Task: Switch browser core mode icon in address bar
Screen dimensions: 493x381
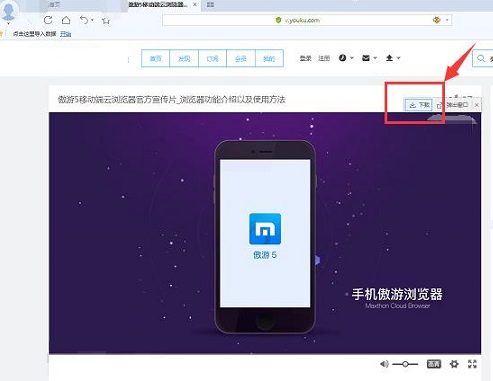Action: pos(437,20)
